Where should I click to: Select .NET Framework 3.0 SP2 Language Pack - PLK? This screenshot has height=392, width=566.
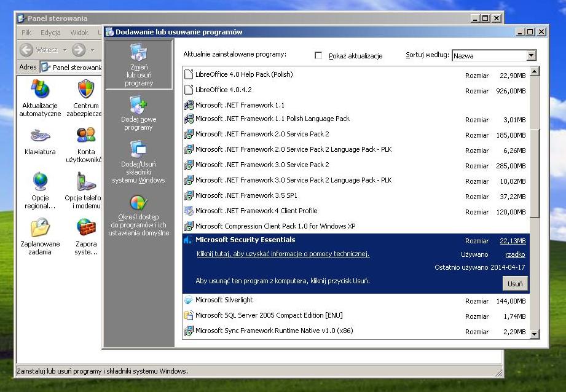tap(294, 180)
